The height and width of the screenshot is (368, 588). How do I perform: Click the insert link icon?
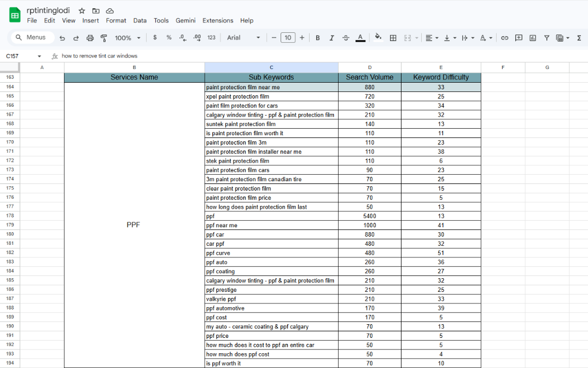504,38
